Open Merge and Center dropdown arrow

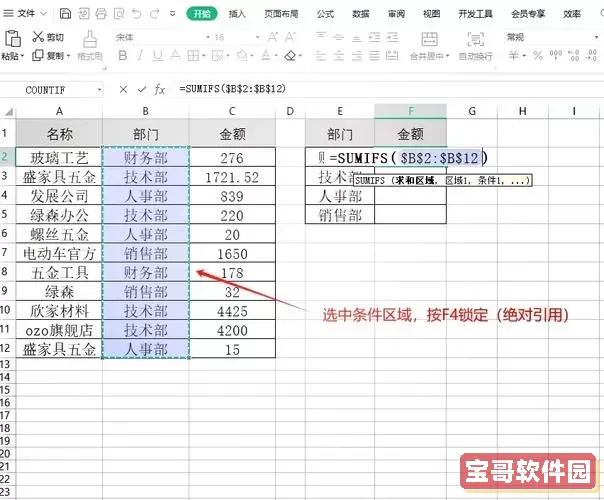coord(448,56)
